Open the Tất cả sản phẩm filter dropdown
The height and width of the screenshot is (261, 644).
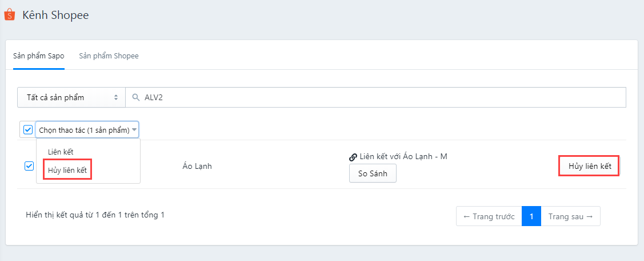tap(71, 97)
